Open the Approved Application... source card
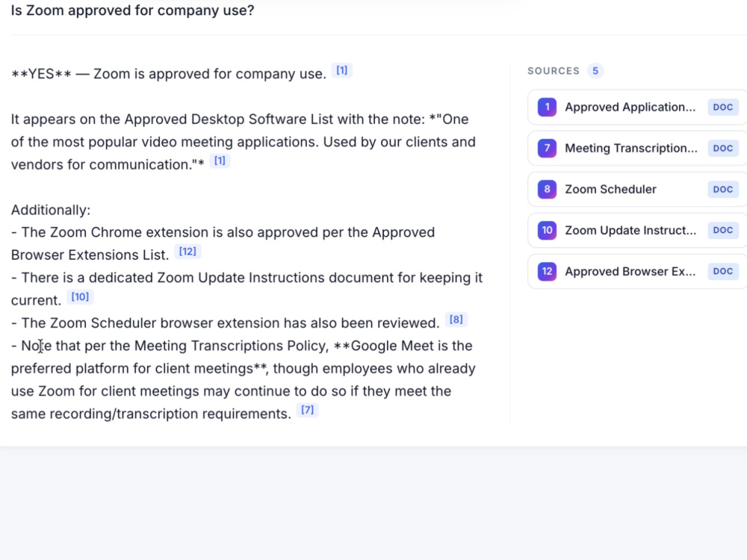 click(637, 107)
